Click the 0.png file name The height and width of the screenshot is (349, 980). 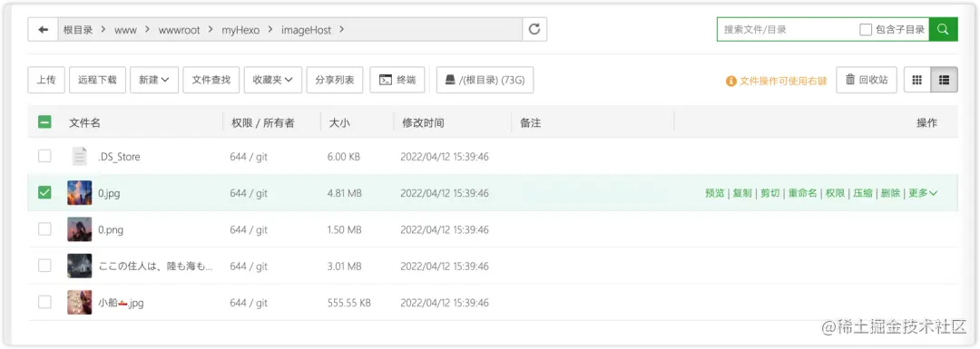pyautogui.click(x=111, y=229)
